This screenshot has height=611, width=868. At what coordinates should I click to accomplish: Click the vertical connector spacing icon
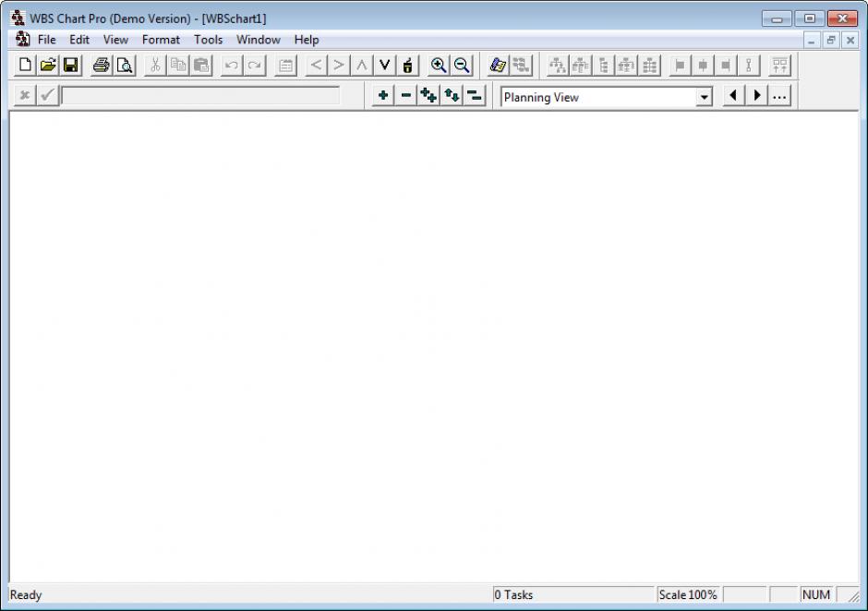pos(749,66)
